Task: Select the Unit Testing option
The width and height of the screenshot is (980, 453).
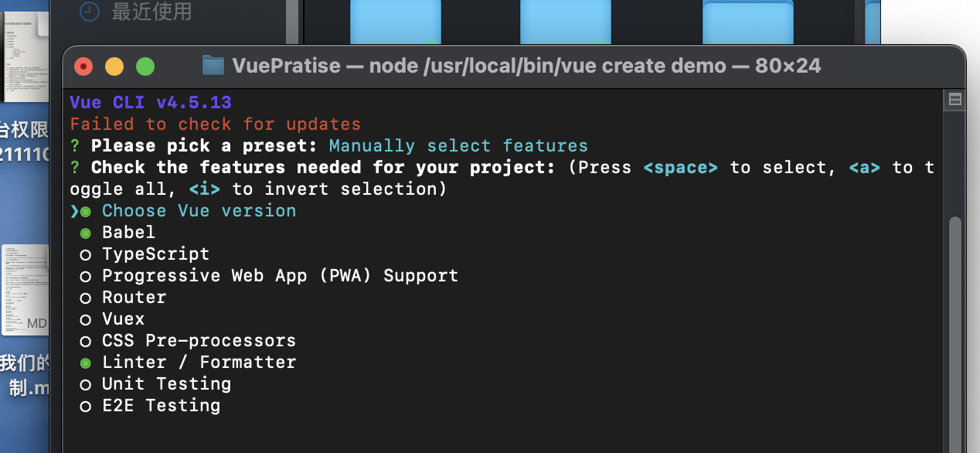Action: click(166, 384)
